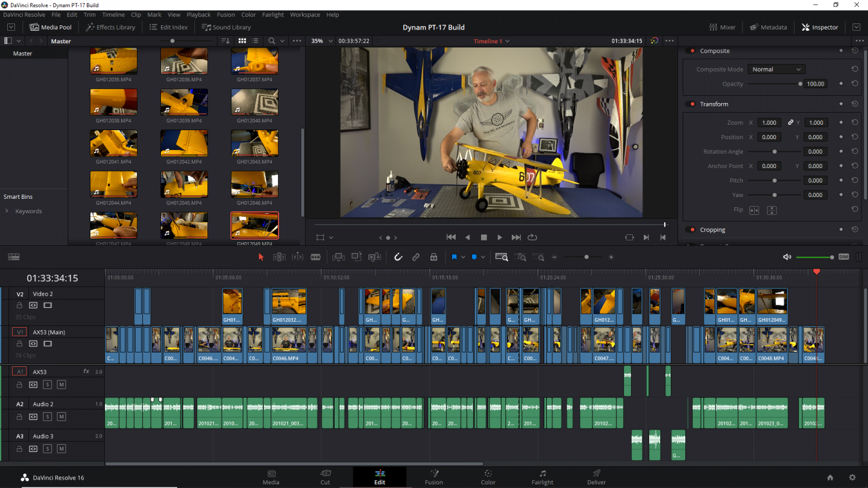Viewport: 868px width, 488px height.
Task: Select the Blade Edit Mode tool
Action: 315,257
